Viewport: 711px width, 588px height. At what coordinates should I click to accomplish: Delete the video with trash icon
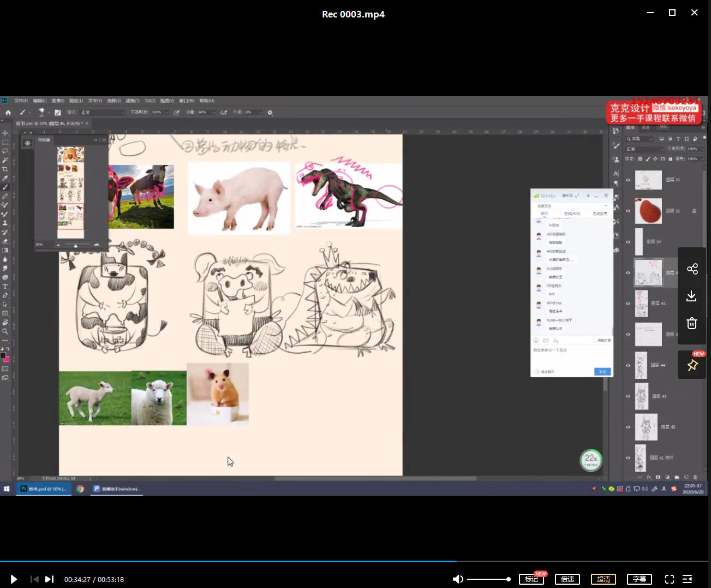[x=691, y=323]
